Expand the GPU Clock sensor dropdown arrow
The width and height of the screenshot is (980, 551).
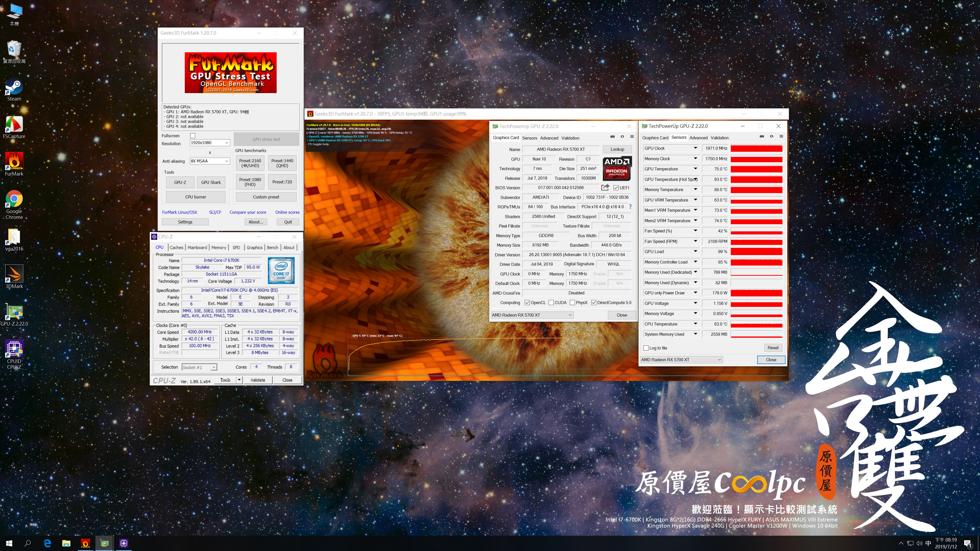695,148
